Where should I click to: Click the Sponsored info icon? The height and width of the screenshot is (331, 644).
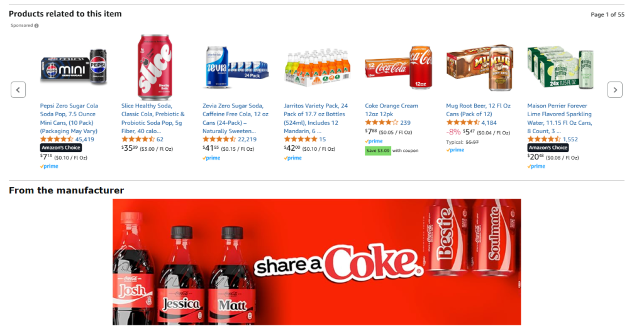[36, 25]
